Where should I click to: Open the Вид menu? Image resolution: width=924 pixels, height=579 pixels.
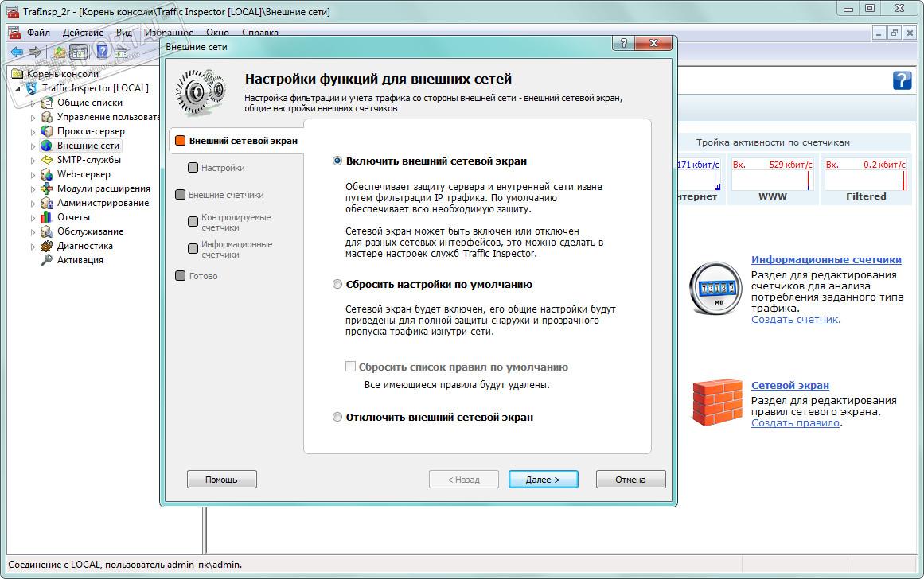point(123,33)
